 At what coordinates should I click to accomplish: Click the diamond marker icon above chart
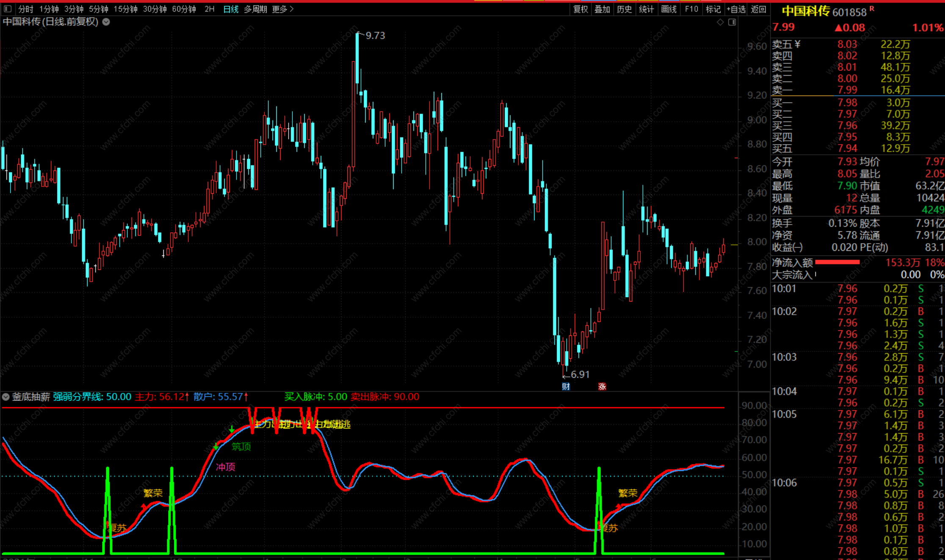coord(720,22)
